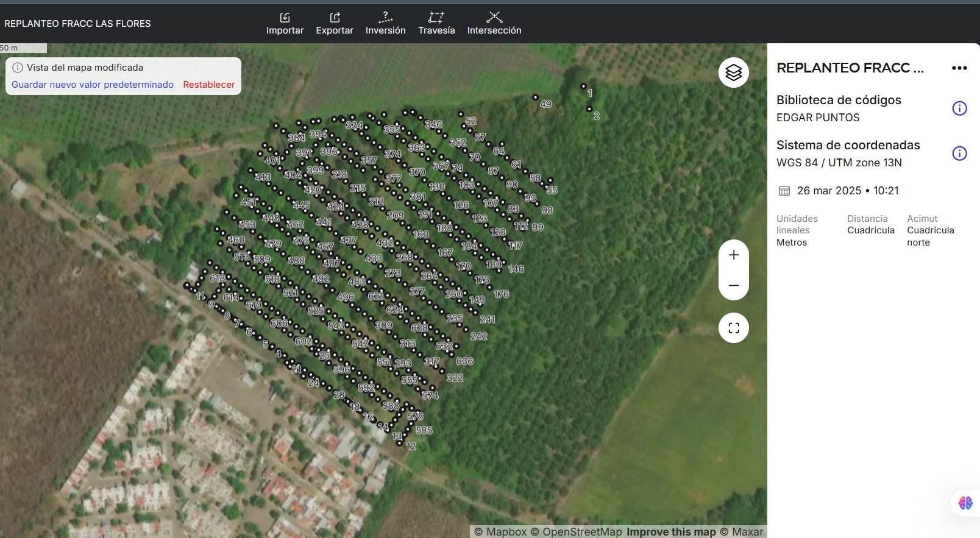Click the Acimut Cuadrícula norte value
Viewport: 980px width, 538px height.
tap(931, 236)
